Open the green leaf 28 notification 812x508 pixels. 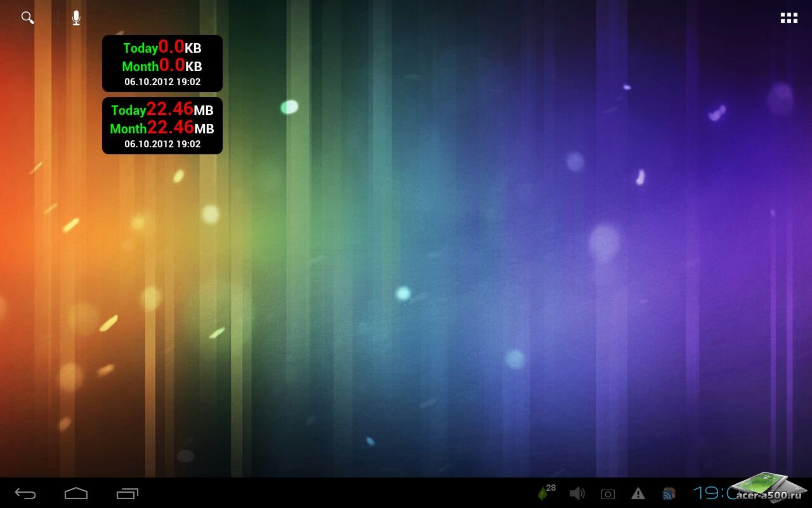(545, 493)
